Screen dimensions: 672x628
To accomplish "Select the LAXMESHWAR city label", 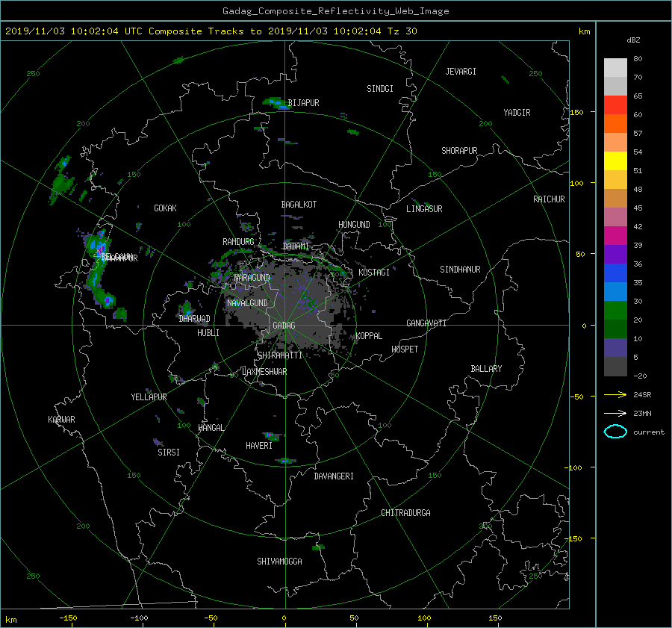I will pos(264,372).
